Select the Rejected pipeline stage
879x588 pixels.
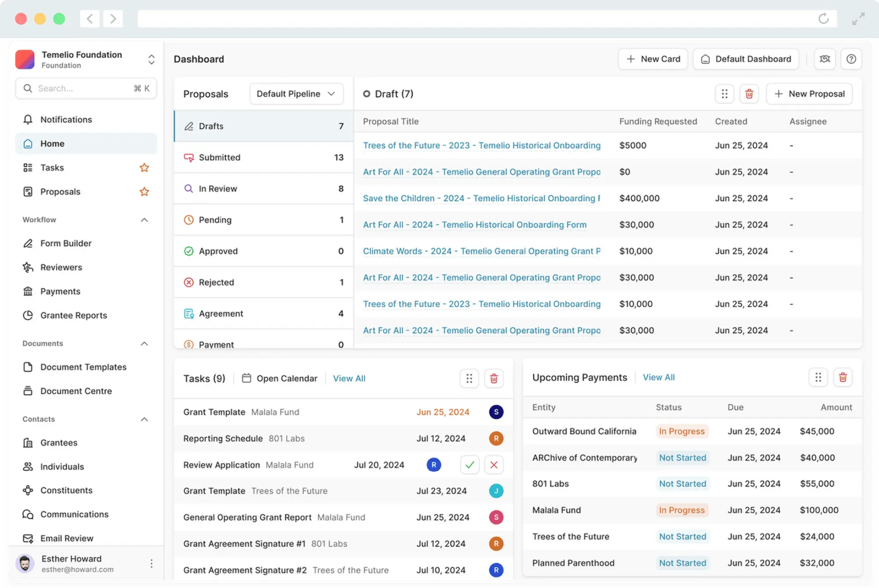(264, 282)
